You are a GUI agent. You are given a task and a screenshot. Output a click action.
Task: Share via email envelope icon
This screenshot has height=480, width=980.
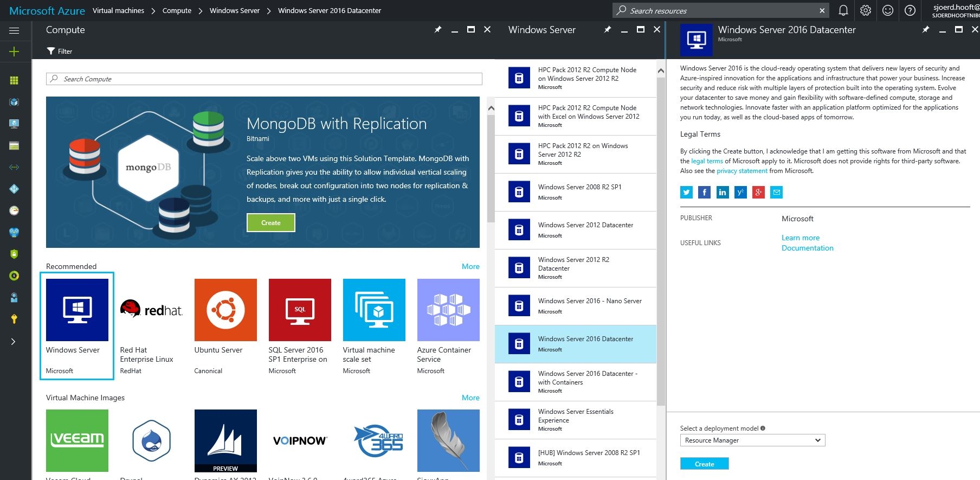776,192
